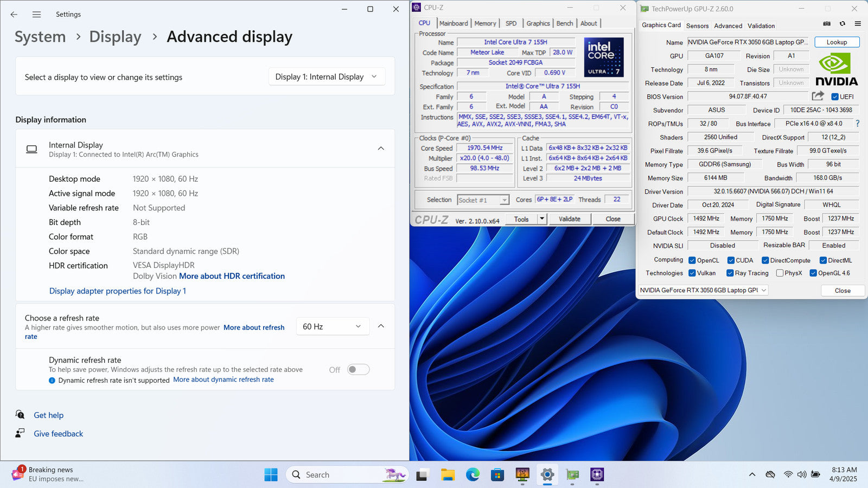Click the Validate button in CPU-Z
The image size is (868, 488).
pos(569,219)
